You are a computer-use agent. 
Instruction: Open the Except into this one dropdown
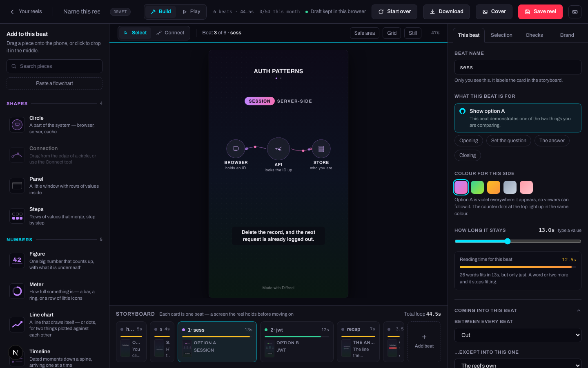(518, 364)
